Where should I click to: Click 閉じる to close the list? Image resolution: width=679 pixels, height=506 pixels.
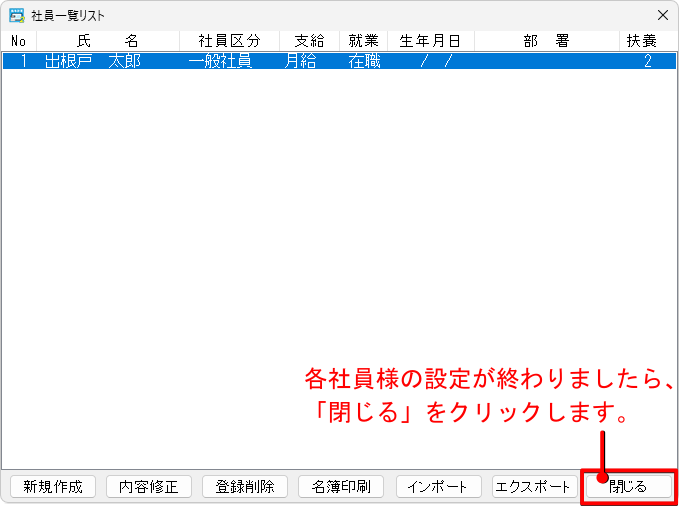click(629, 487)
